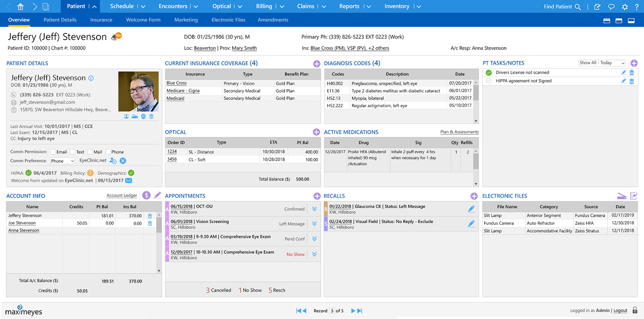Click the Welcome Form envelope icon

click(129, 180)
